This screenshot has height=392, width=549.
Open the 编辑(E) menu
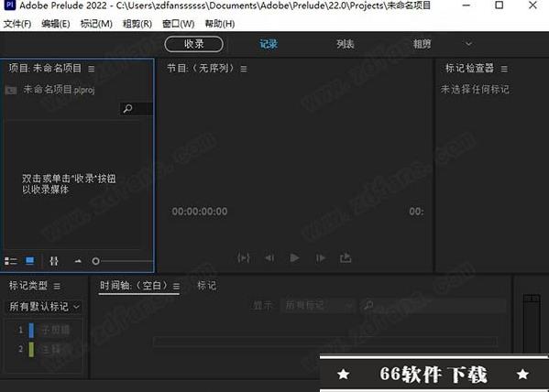pos(56,24)
